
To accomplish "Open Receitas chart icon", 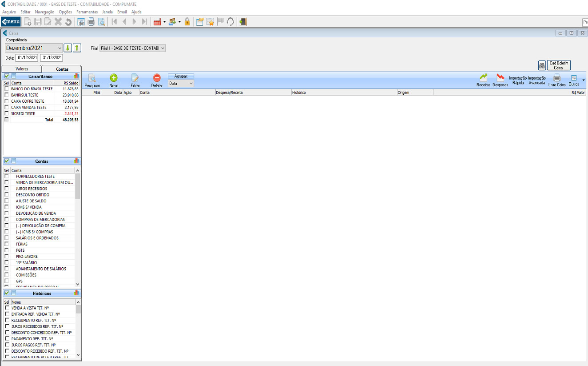I will (x=483, y=78).
